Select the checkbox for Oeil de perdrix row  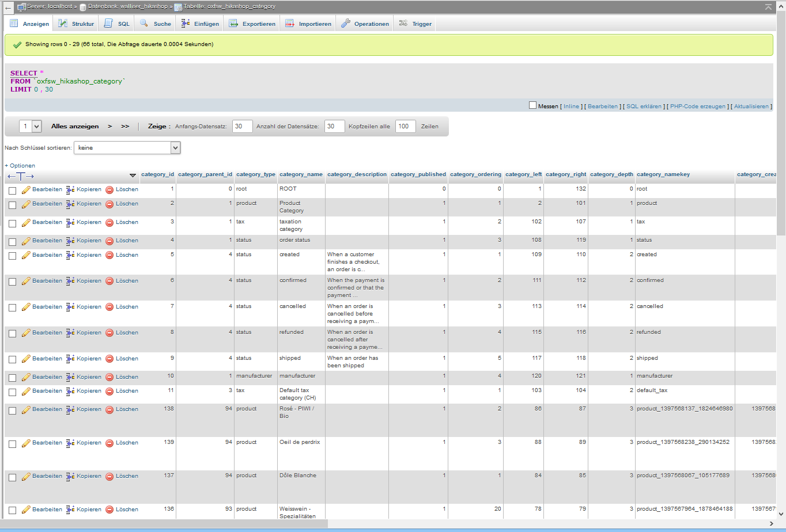pyautogui.click(x=13, y=444)
